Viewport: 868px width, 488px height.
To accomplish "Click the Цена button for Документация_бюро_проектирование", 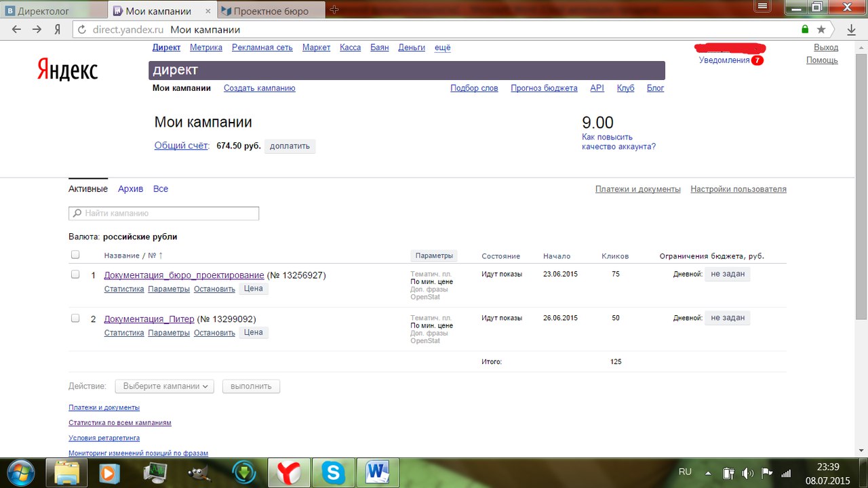I will [254, 289].
